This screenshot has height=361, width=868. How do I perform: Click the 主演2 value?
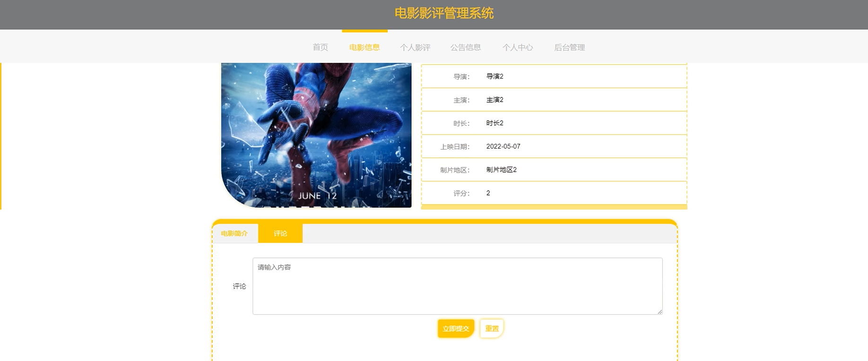click(x=495, y=100)
